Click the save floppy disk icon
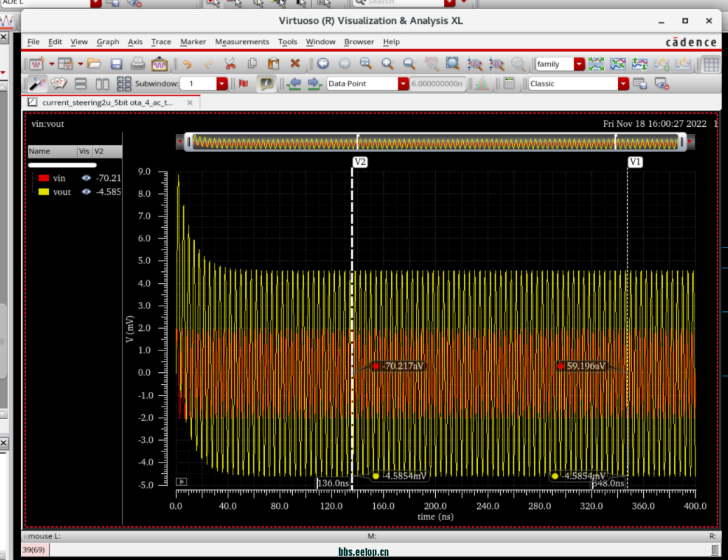 click(116, 64)
